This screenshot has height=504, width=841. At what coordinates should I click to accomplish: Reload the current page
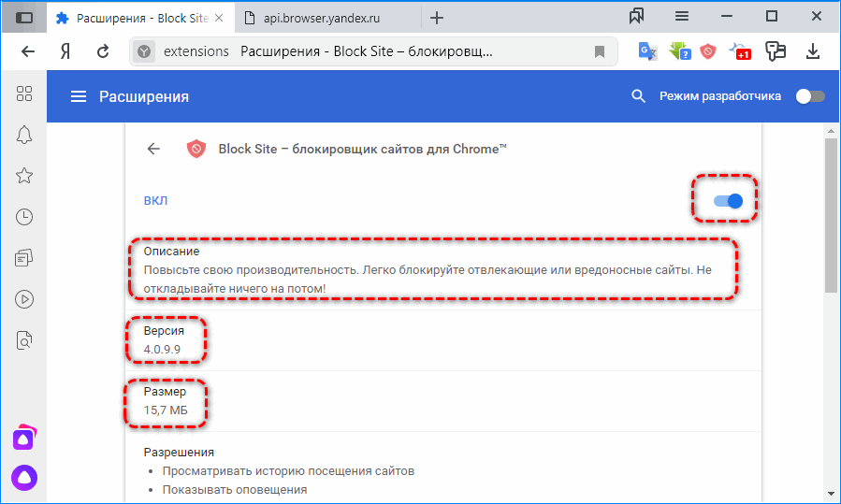click(103, 51)
